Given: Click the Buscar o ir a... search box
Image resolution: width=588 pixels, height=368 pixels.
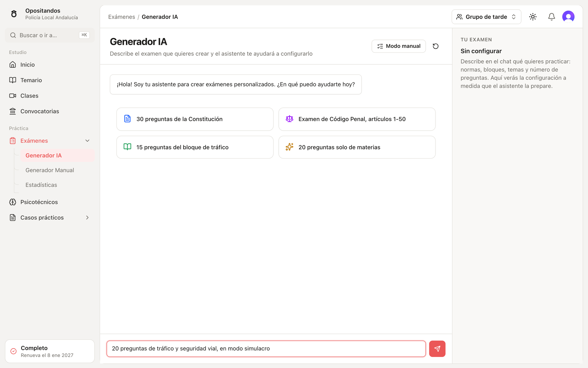Looking at the screenshot, I should tap(50, 35).
